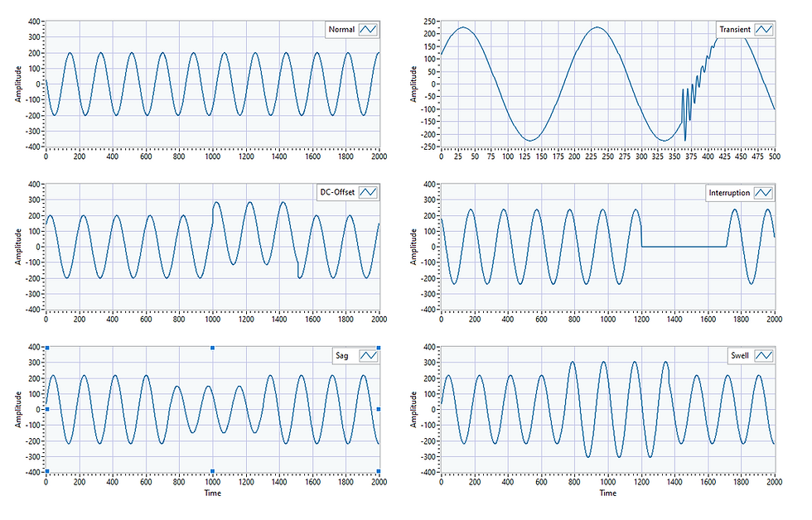Click the Amplitude axis label of DC-Offset graph
The height and width of the screenshot is (520, 812).
coord(18,247)
